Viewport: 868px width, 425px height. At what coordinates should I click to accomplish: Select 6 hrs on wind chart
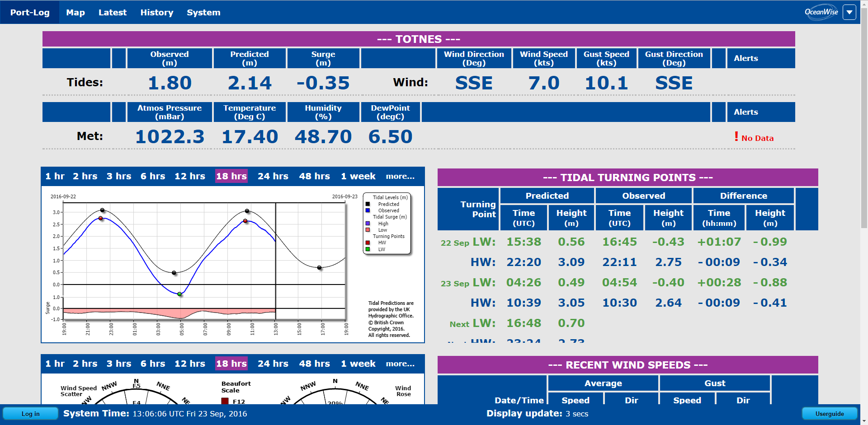[153, 364]
